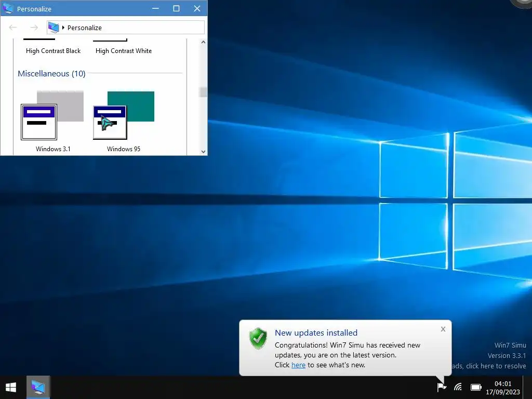Click the Windows 3.1 label text
This screenshot has height=399, width=532.
54,149
